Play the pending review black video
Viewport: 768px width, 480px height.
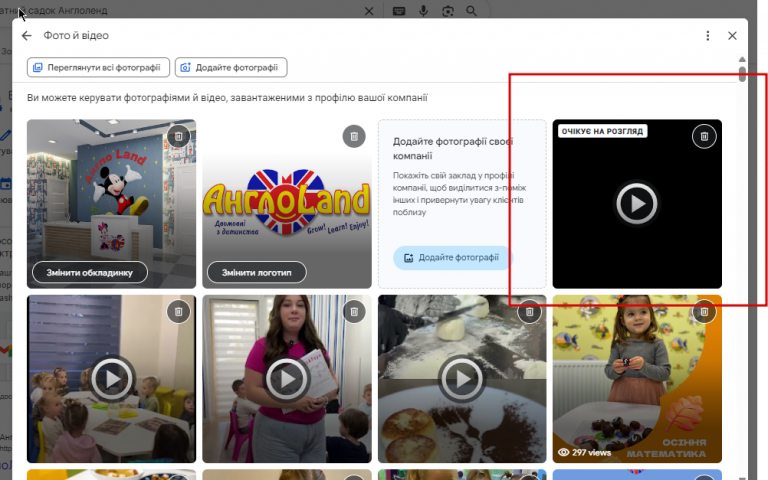pos(637,203)
